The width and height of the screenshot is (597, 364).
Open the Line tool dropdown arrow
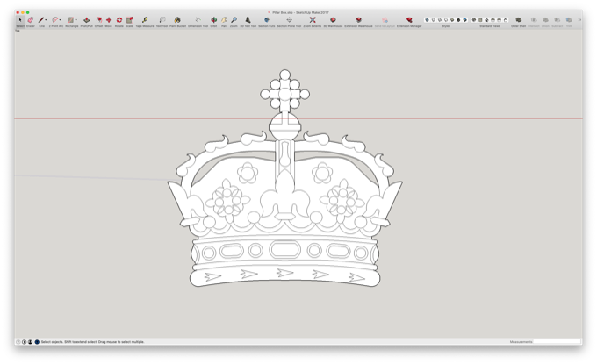coord(46,20)
